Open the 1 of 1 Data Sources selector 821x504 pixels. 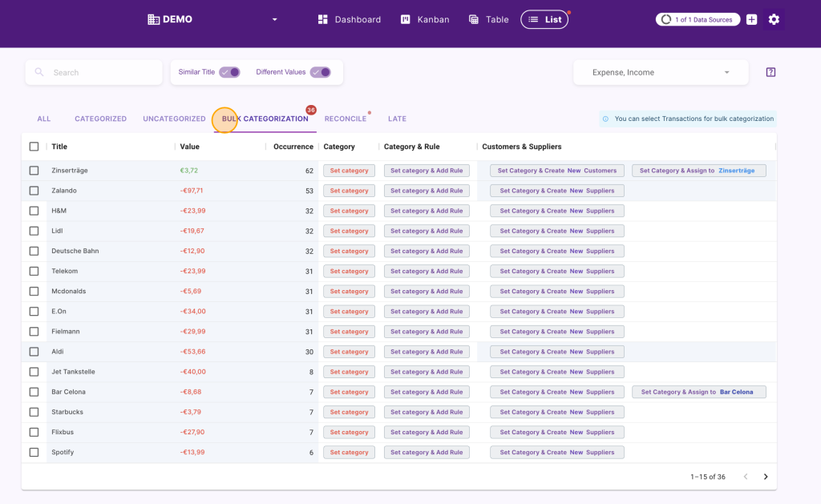click(698, 19)
